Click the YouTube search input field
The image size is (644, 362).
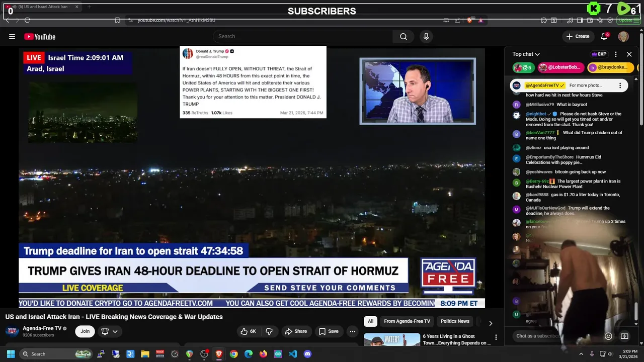pyautogui.click(x=303, y=36)
